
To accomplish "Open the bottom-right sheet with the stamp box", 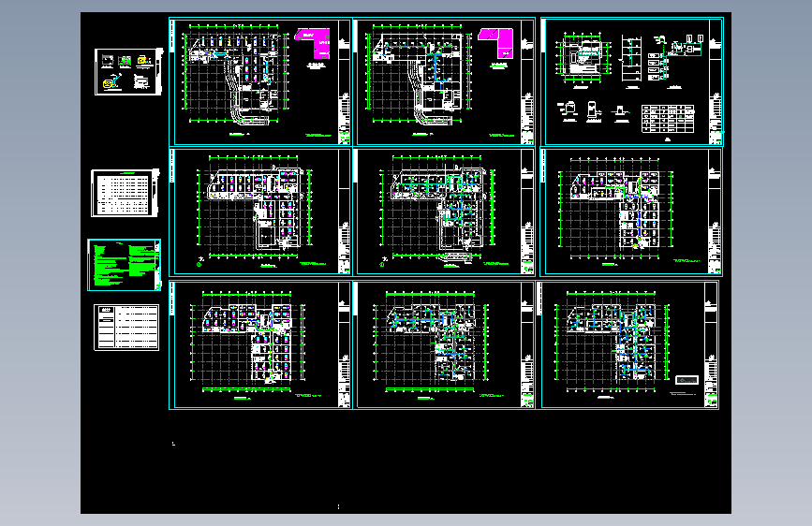I will 628,345.
